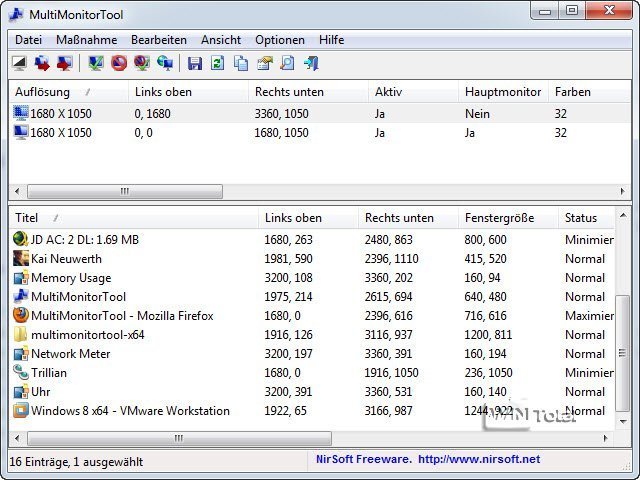This screenshot has width=640, height=480.
Task: Click the enable monitor green check icon
Action: point(96,64)
